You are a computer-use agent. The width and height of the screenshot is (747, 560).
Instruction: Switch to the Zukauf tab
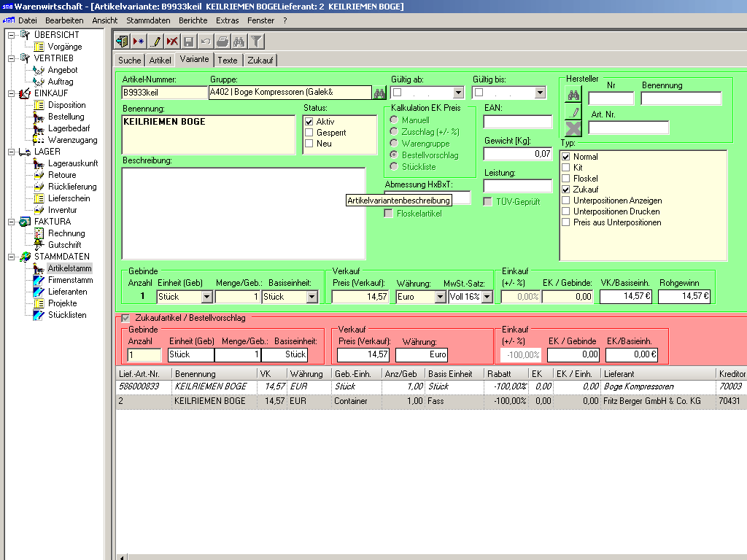260,61
